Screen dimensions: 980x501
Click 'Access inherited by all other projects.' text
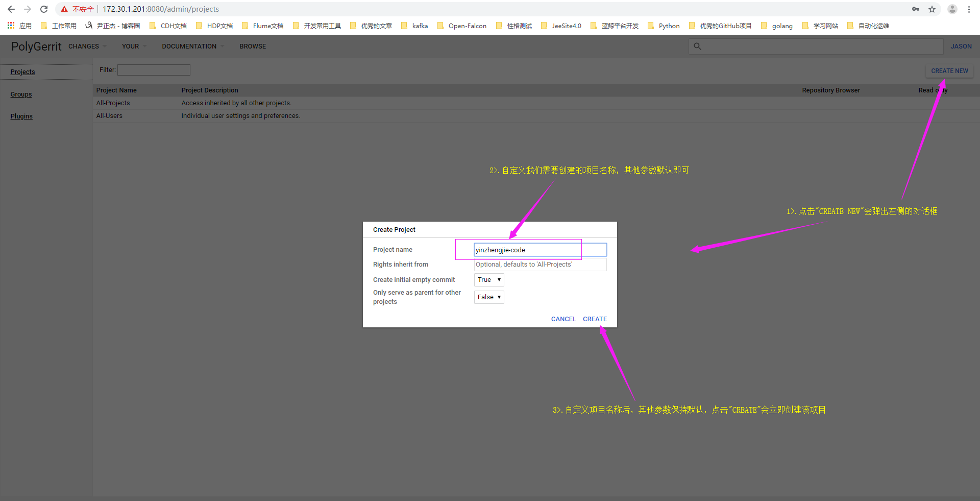tap(236, 103)
